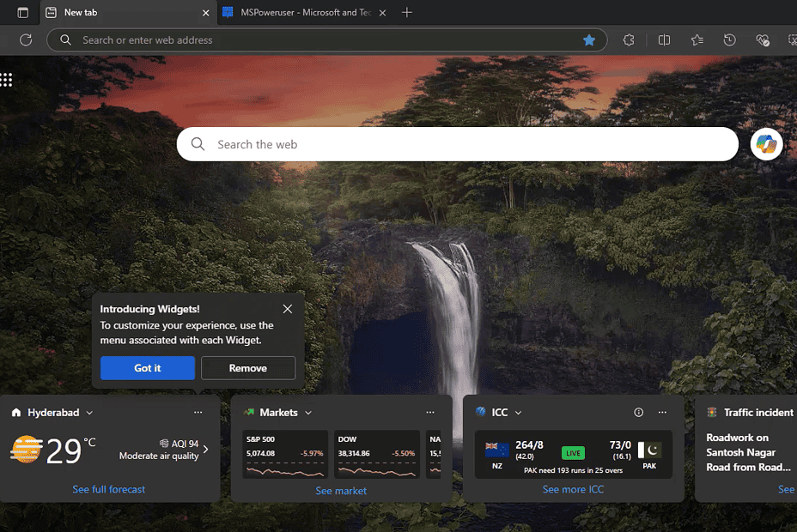Open the Favorites star toolbar icon
Image resolution: width=797 pixels, height=532 pixels.
coord(697,39)
